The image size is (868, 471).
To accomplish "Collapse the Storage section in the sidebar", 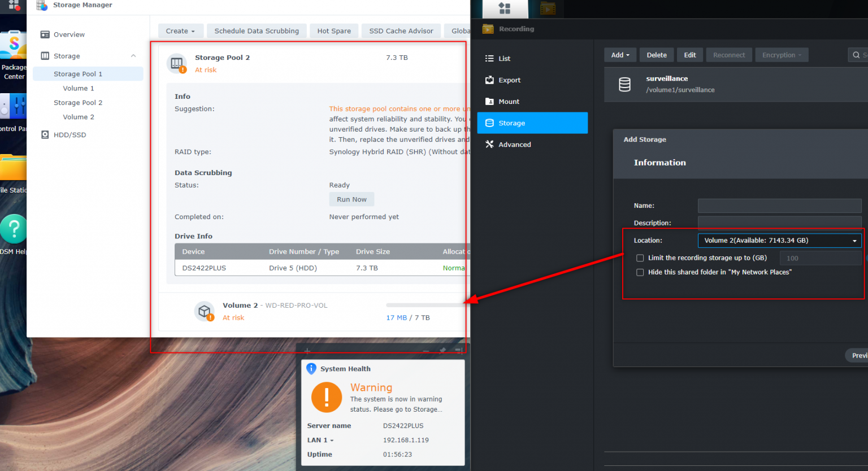I will pyautogui.click(x=133, y=55).
